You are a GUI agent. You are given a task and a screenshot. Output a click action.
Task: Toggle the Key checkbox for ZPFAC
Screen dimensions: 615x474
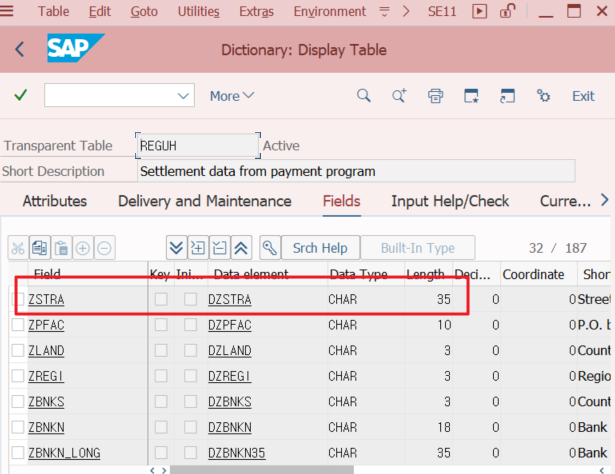click(161, 325)
